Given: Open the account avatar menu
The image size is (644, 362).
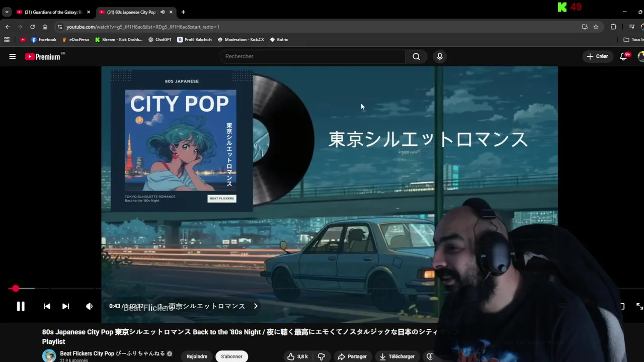Looking at the screenshot, I should point(641,56).
